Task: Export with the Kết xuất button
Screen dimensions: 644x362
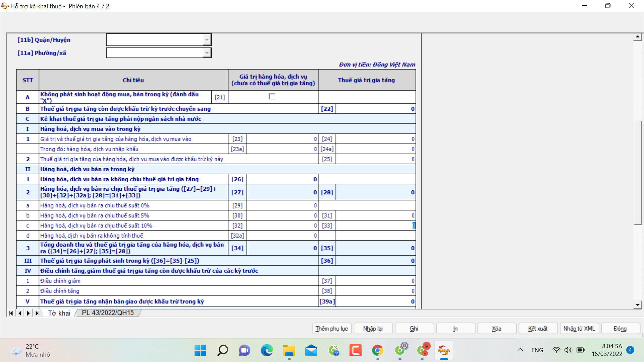Action: coord(538,328)
